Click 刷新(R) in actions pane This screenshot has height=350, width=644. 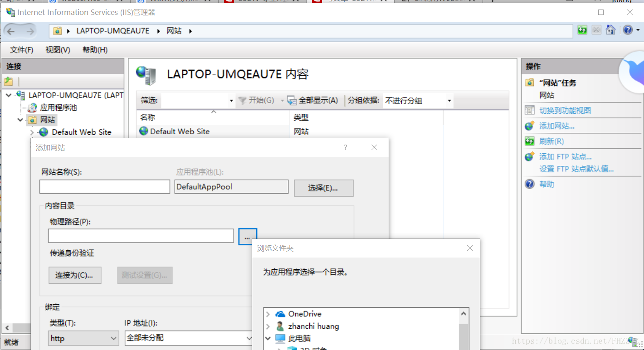point(551,141)
